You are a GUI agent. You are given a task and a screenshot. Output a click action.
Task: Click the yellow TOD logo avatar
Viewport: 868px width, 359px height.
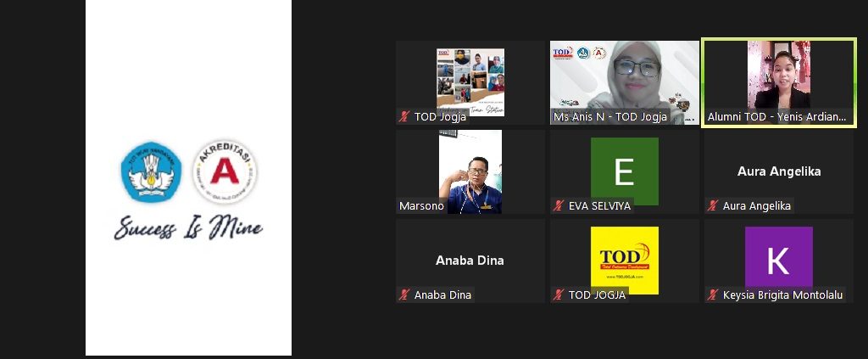pyautogui.click(x=625, y=261)
